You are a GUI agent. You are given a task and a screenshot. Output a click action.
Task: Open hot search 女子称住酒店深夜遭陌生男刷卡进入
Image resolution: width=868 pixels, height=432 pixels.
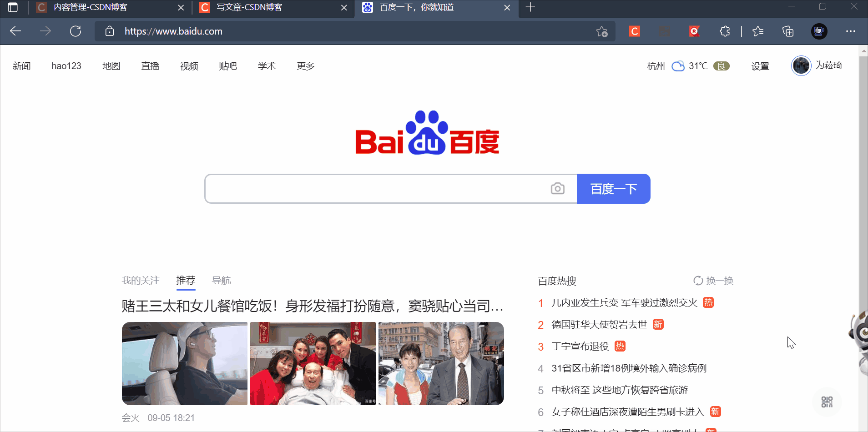628,412
